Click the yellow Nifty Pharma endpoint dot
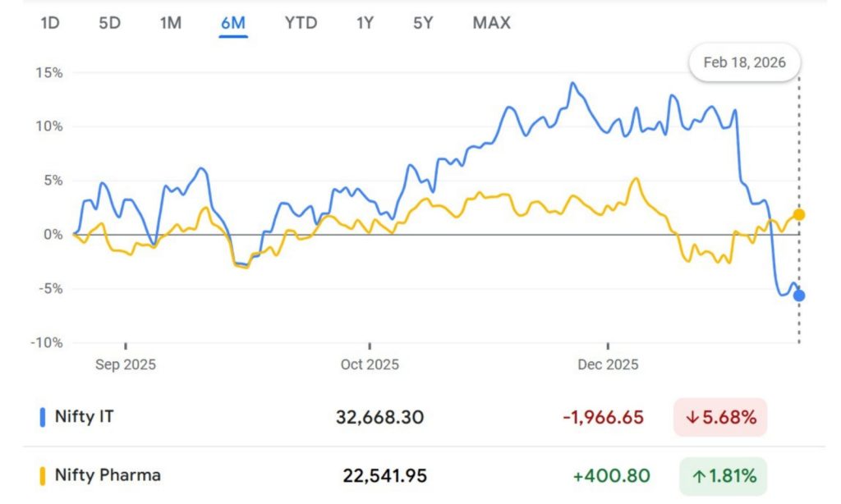The width and height of the screenshot is (841, 504). [x=799, y=215]
